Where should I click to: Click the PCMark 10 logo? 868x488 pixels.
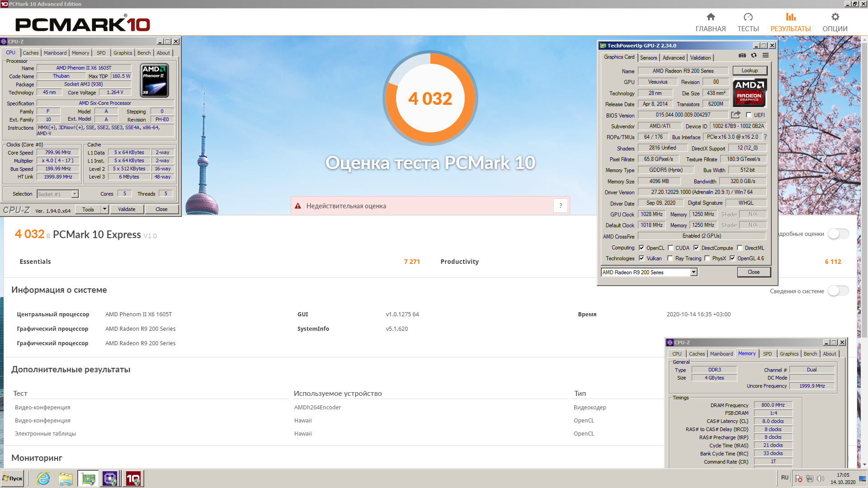pyautogui.click(x=83, y=23)
